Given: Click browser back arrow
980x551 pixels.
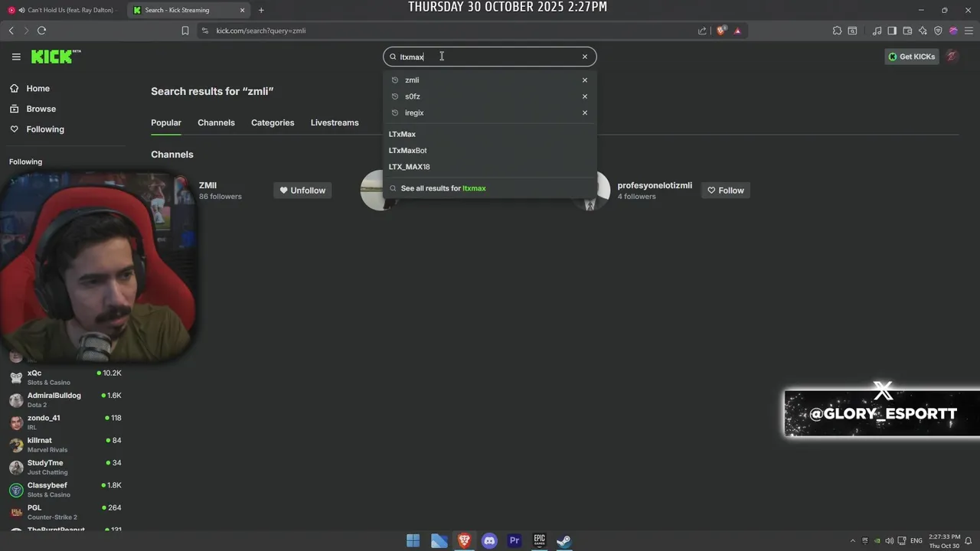Looking at the screenshot, I should 11,31.
